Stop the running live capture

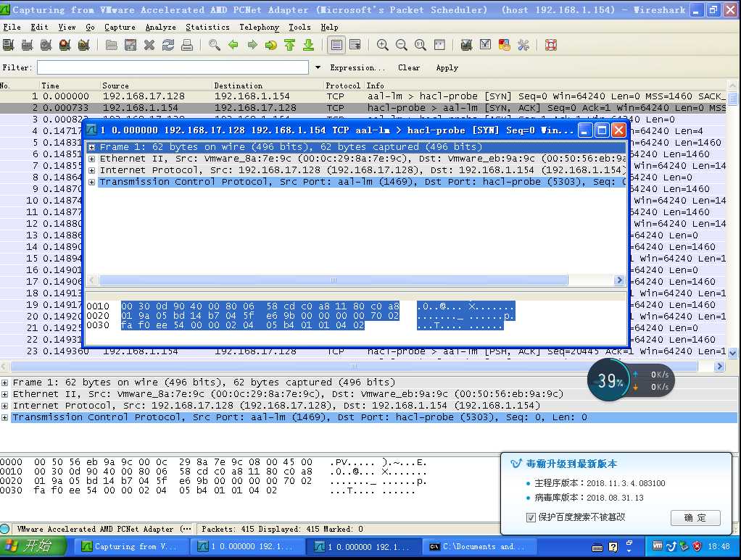[65, 45]
